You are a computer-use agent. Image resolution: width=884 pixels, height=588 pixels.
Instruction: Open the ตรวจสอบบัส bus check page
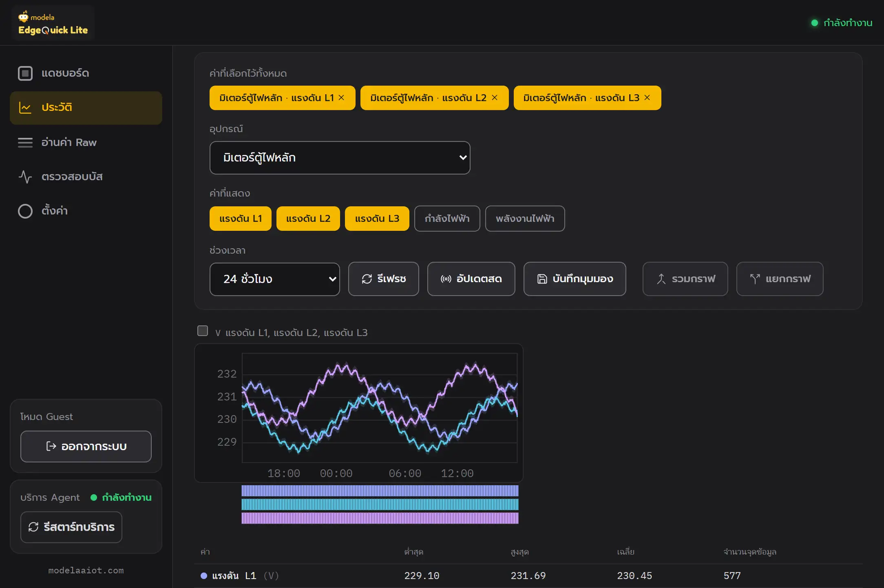point(86,177)
